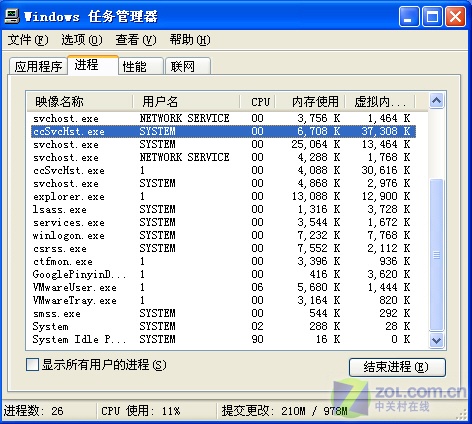Viewport: 472px width, 424px height.
Task: Close the Task Manager window
Action: point(455,16)
